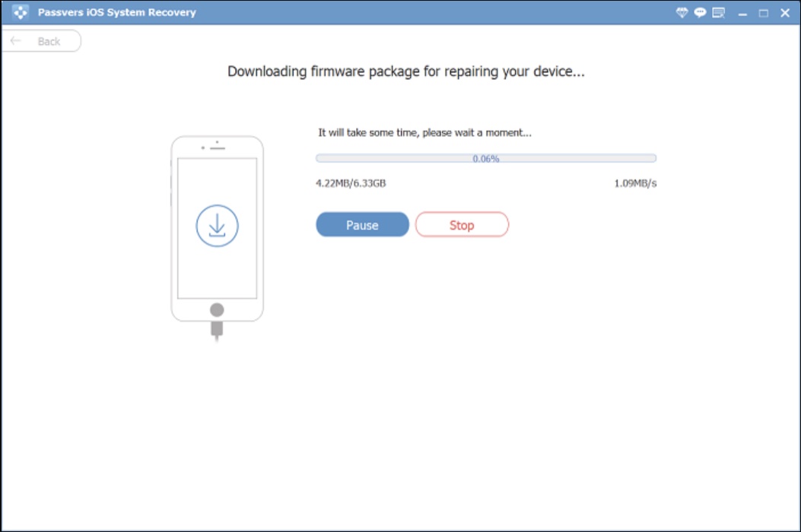Open the chat feedback bubble icon
This screenshot has height=532, width=801.
click(x=700, y=12)
